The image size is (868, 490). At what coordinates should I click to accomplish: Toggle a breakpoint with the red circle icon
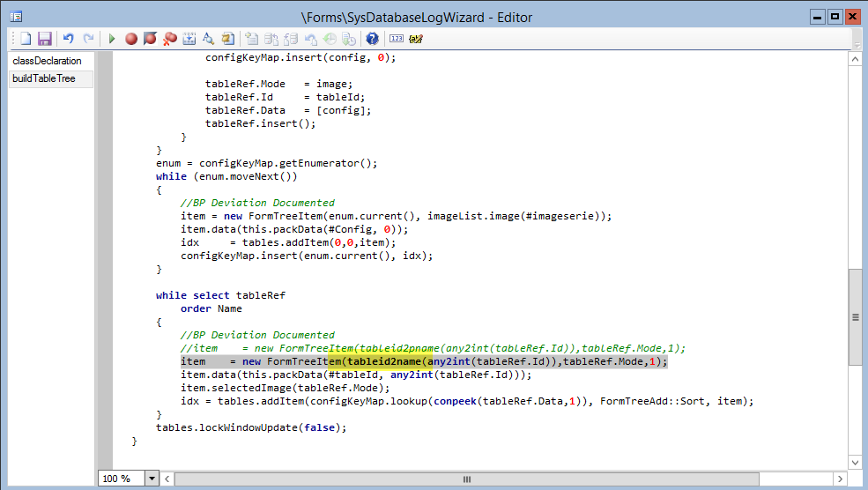tap(131, 39)
